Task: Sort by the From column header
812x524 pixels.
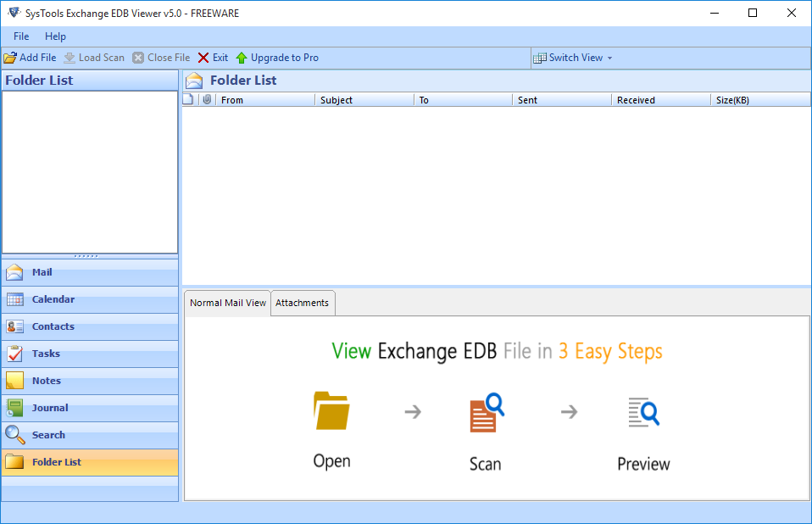Action: 265,100
